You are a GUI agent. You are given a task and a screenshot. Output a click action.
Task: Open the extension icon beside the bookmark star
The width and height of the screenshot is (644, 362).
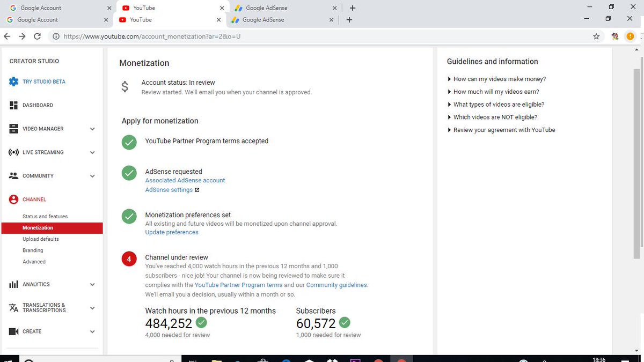click(x=615, y=36)
